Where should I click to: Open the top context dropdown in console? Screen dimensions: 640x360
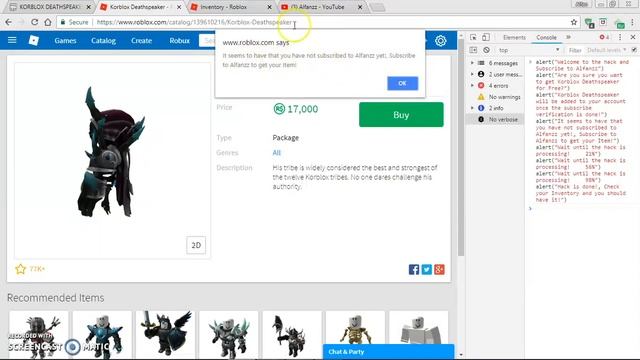pyautogui.click(x=529, y=50)
